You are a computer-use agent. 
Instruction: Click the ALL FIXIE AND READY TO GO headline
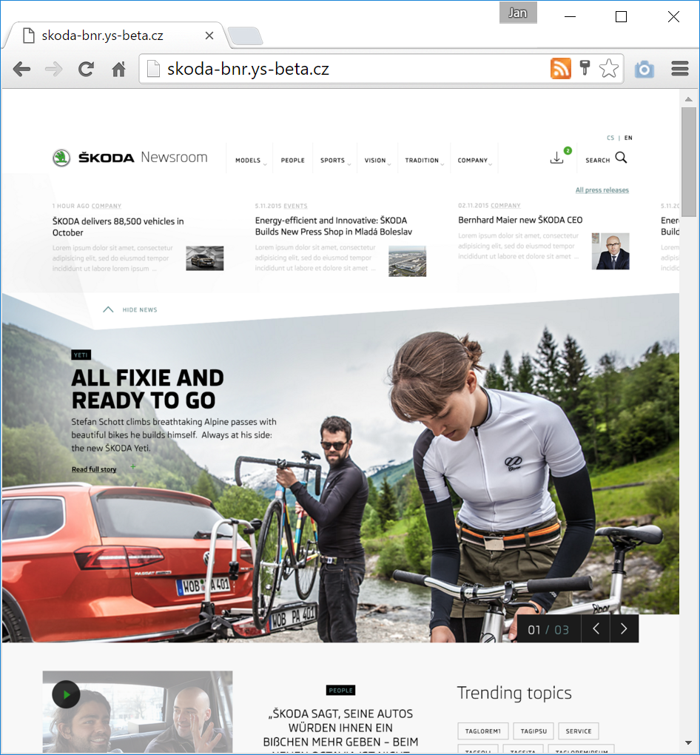point(147,389)
